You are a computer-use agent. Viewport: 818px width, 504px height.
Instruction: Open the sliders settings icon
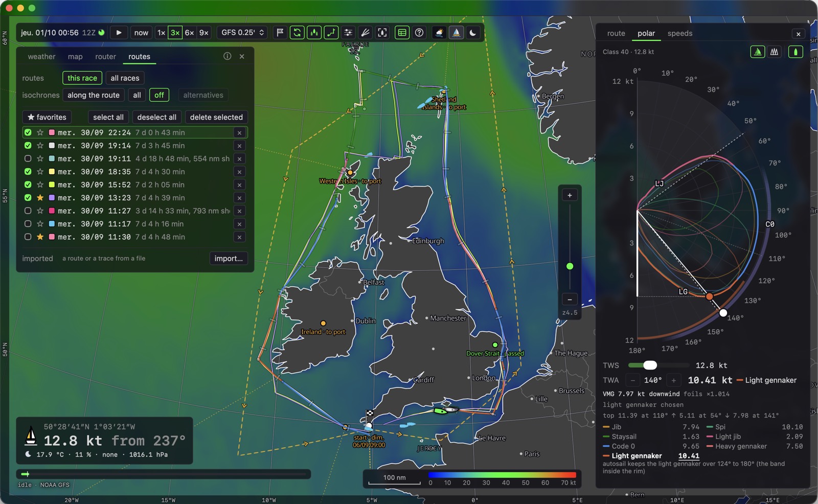348,33
